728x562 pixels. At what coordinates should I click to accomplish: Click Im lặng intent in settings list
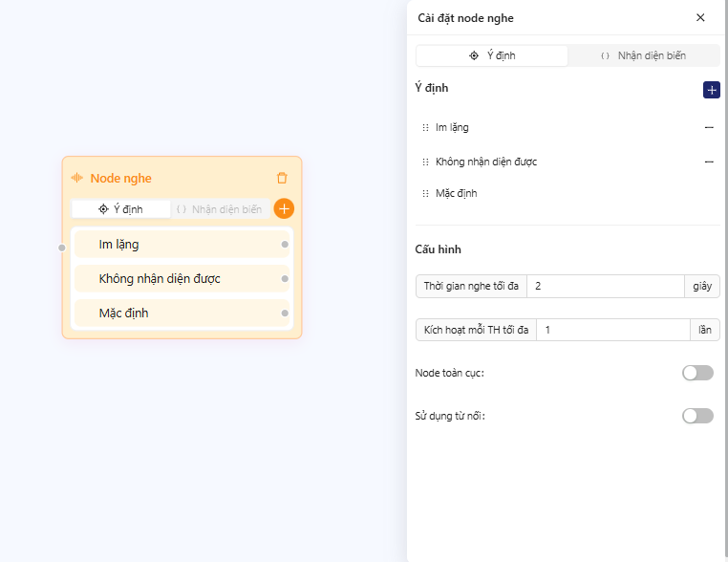click(452, 127)
